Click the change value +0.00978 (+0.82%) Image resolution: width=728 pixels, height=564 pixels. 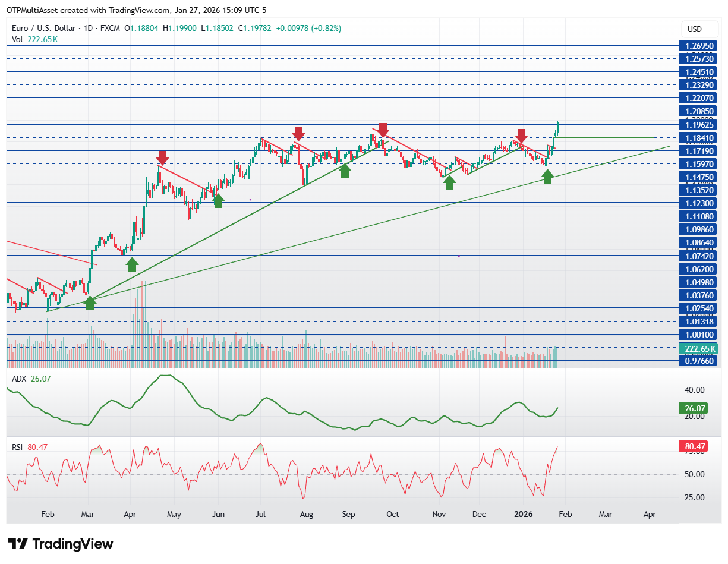[x=308, y=28]
